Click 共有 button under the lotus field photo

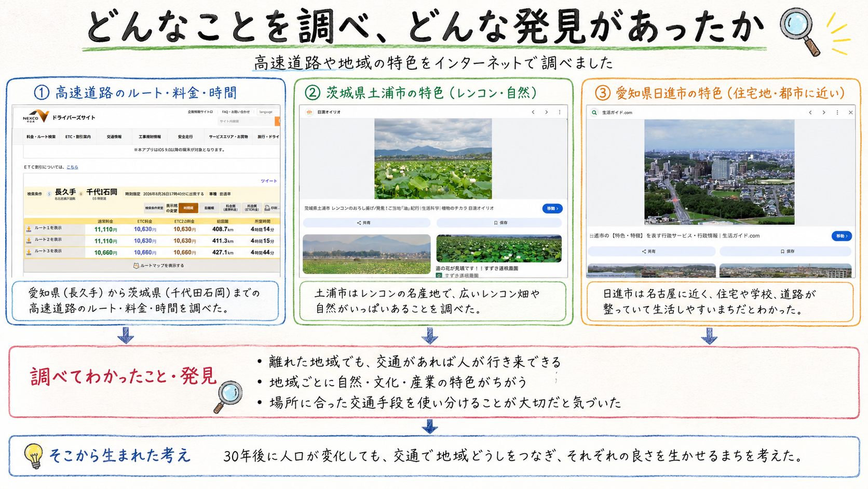pos(367,222)
